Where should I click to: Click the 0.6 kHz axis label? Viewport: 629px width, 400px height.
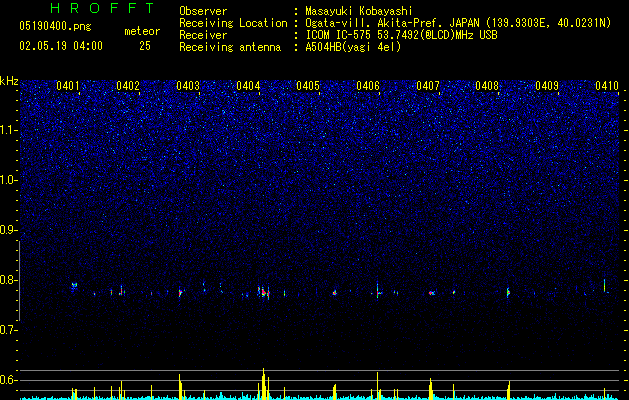(9, 380)
